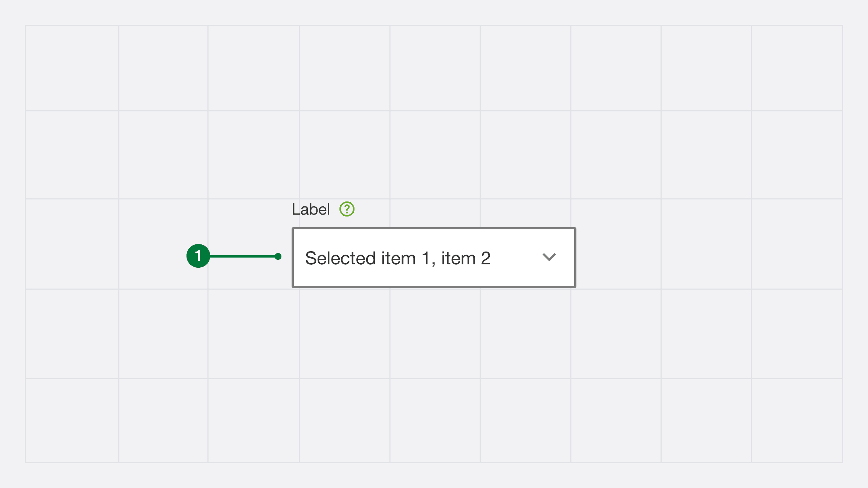
Task: Select the word Label
Action: tap(311, 209)
